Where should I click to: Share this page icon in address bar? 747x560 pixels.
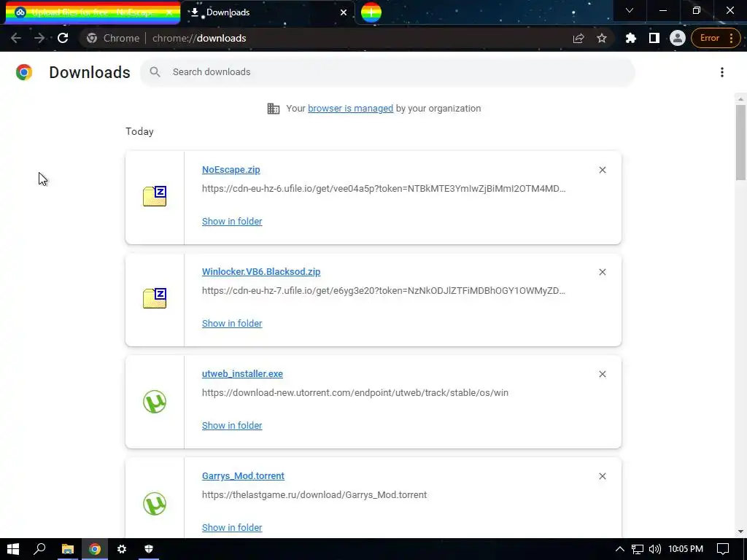[x=578, y=38]
